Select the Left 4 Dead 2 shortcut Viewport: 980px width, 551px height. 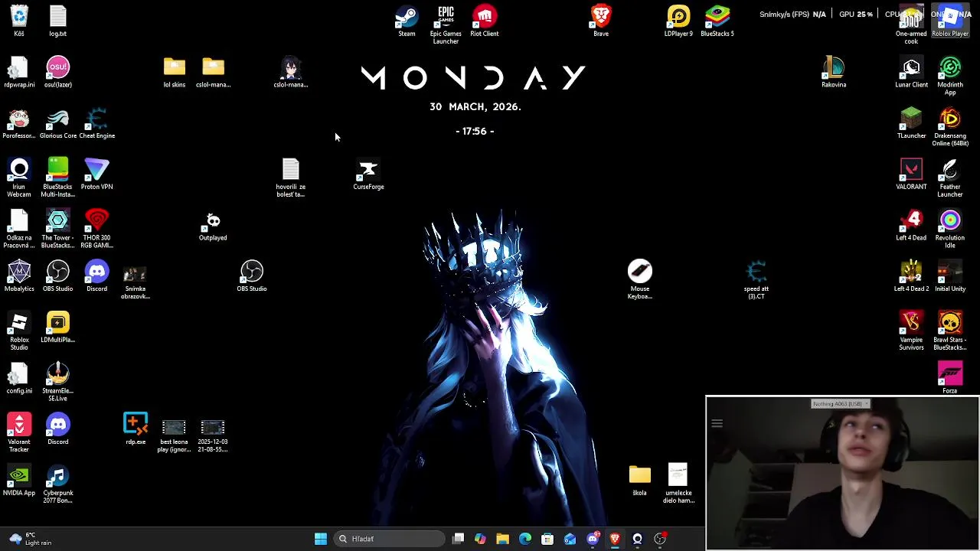[x=911, y=276]
